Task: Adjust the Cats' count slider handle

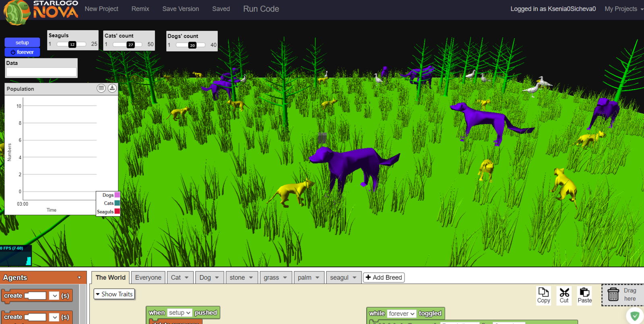Action: click(x=130, y=45)
